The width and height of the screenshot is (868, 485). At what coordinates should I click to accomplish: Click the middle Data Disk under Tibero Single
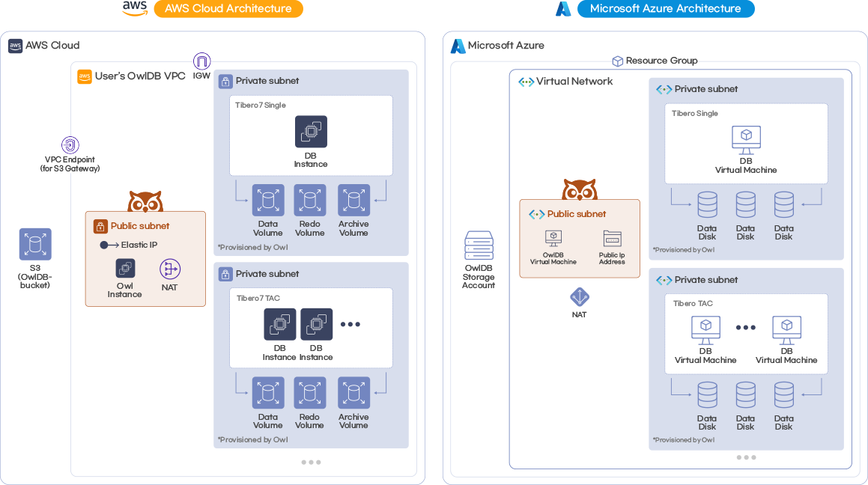coord(746,204)
